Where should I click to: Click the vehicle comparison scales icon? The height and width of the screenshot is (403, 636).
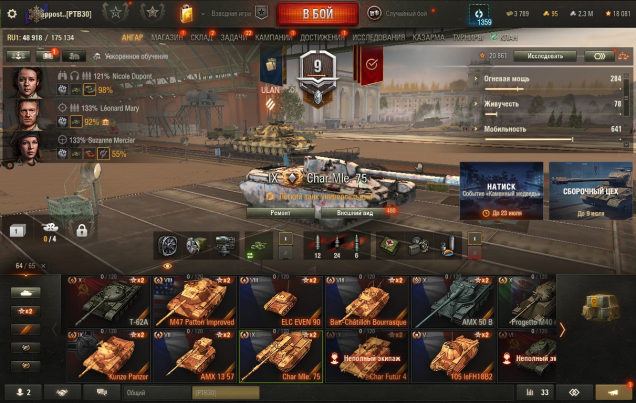coord(623,56)
